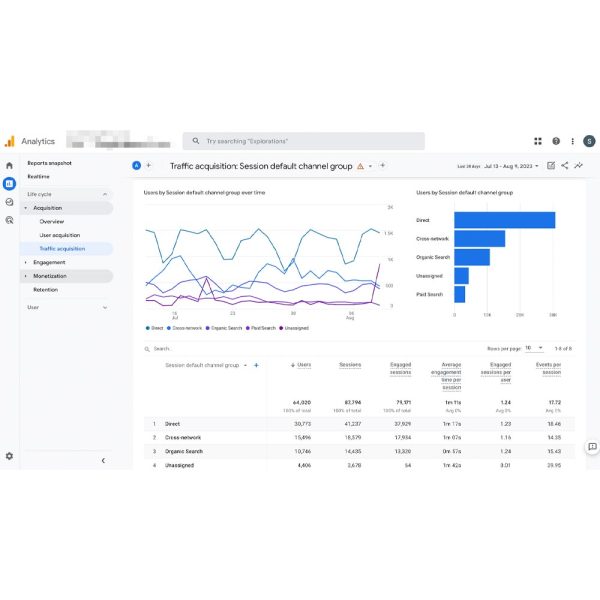
Task: Open the Advertising icon in left rail
Action: coord(9,220)
